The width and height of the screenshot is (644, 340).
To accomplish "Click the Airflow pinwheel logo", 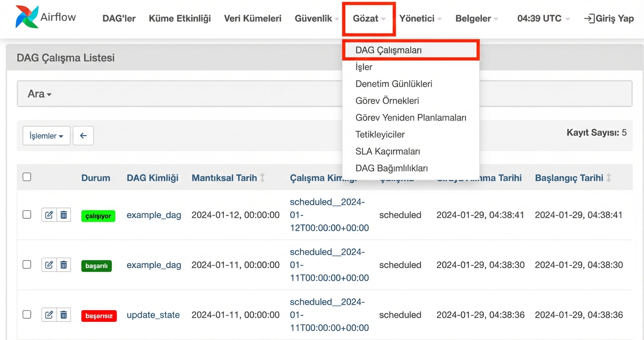I will [x=27, y=18].
